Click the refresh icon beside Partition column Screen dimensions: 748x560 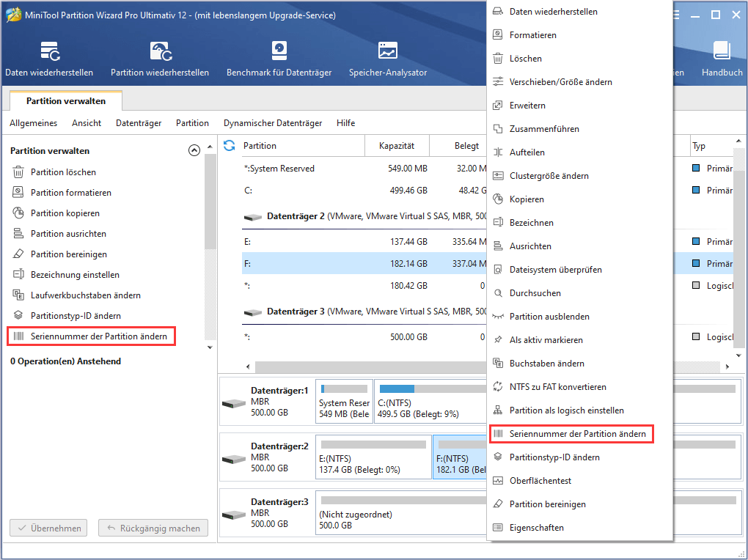[230, 146]
